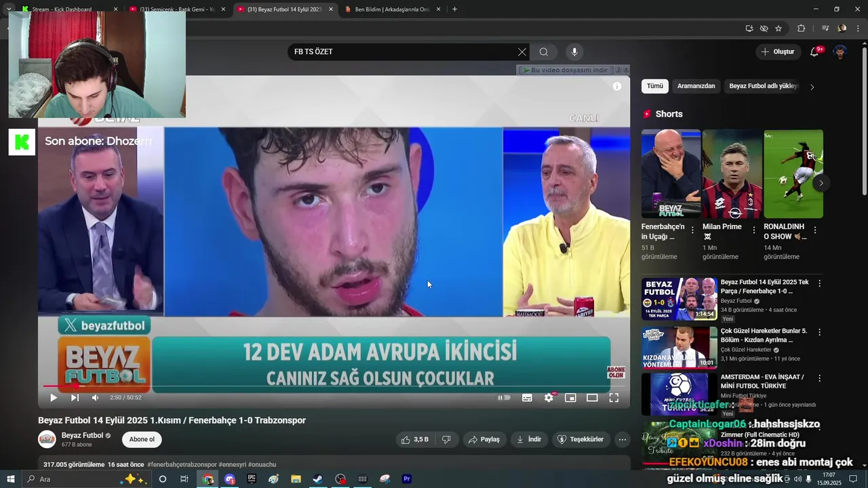Mute the video player volume
868x488 pixels.
point(96,398)
